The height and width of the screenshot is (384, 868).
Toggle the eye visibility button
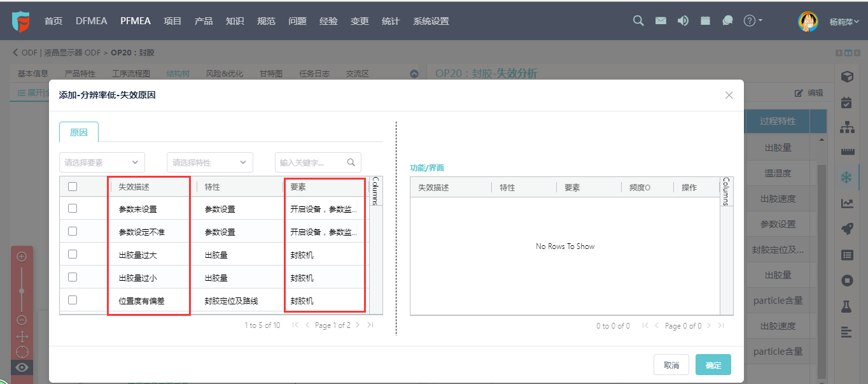(22, 367)
